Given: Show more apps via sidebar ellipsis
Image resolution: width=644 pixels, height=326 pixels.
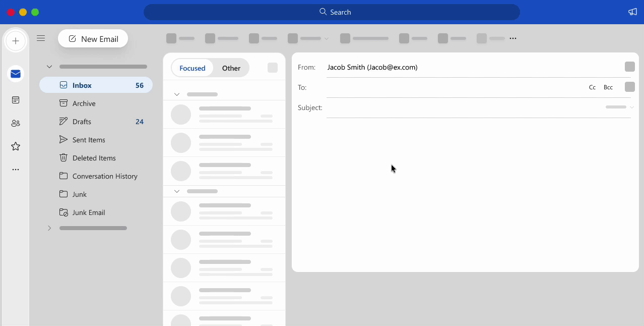Looking at the screenshot, I should (16, 170).
